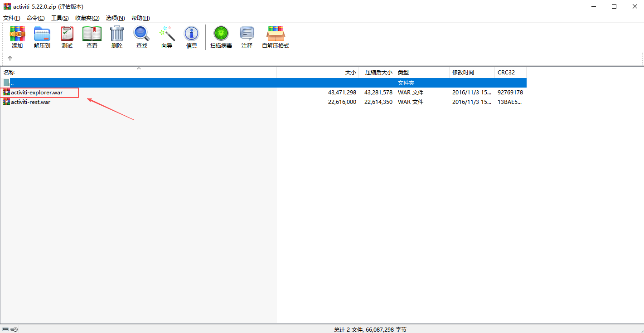Viewport: 644px width, 333px height.
Task: Run the Test (测试) archive tool
Action: (67, 36)
